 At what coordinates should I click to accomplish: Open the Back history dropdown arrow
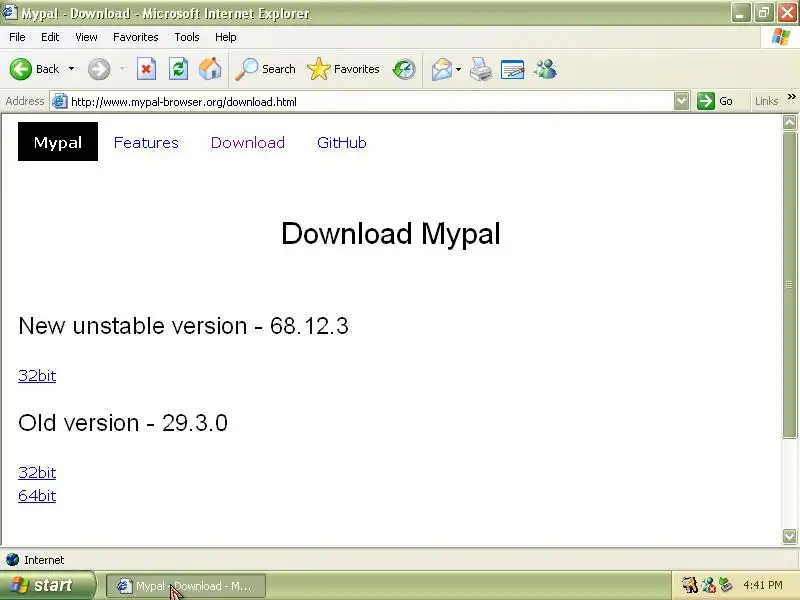click(71, 69)
